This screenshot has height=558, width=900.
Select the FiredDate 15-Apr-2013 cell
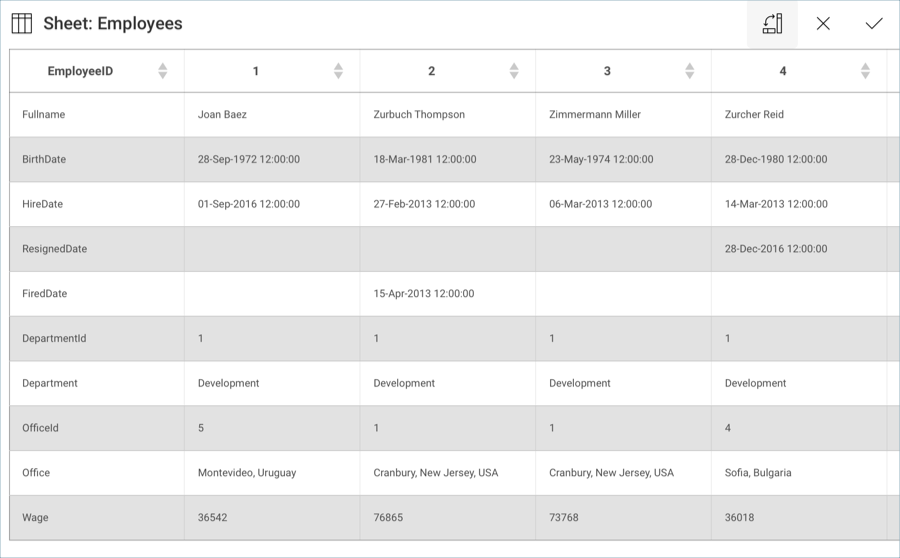click(x=424, y=294)
